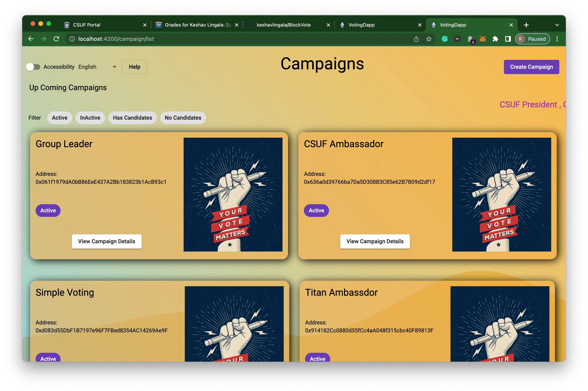Switch to the keshavlingala/BlockVote tab
Image resolution: width=588 pixels, height=391 pixels.
coord(288,25)
